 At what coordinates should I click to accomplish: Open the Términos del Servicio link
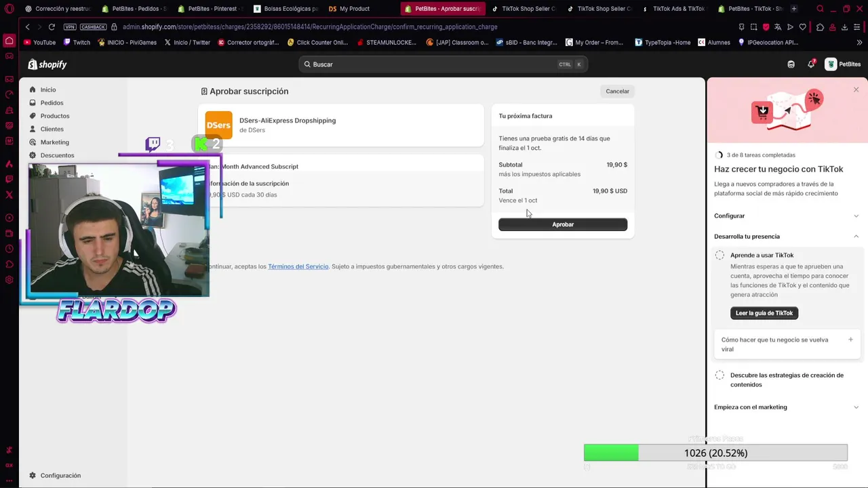(x=298, y=266)
